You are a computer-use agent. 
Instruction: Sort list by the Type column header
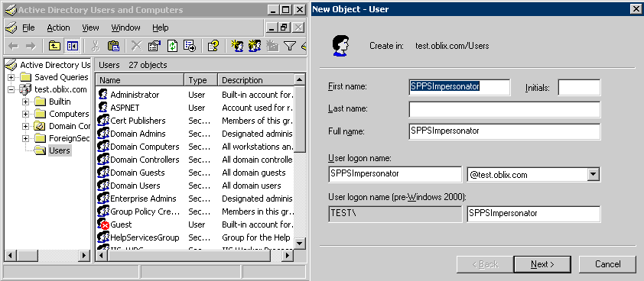200,80
